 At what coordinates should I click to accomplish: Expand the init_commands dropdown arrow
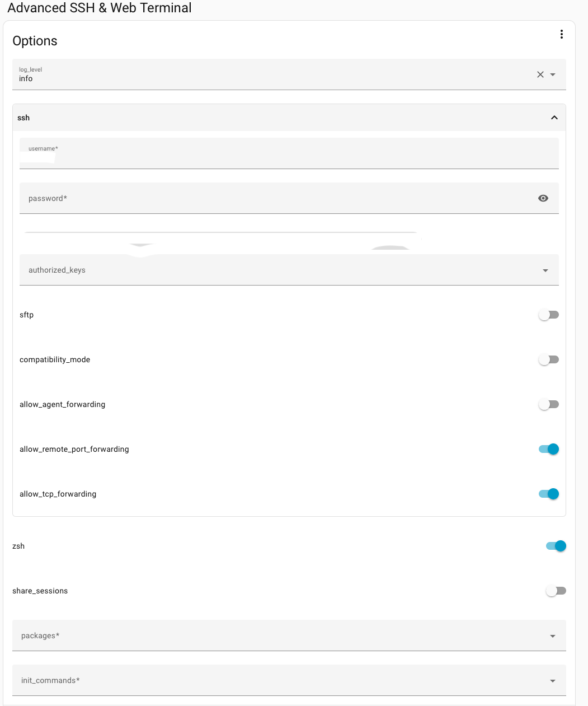553,681
